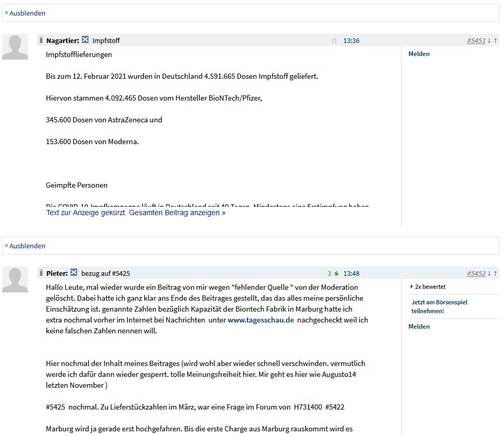
Task: Click line mentioning BioNTech/Pfizer doses
Action: coord(154,98)
